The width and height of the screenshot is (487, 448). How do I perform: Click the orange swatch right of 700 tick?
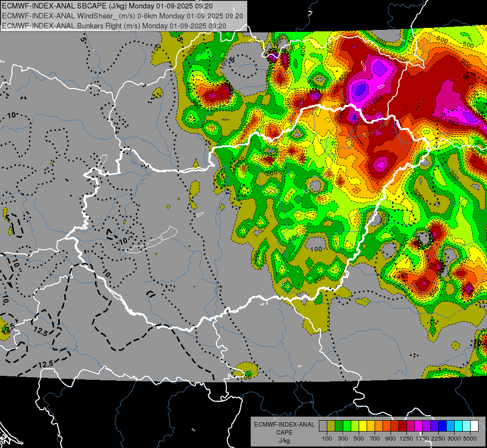[x=379, y=426]
